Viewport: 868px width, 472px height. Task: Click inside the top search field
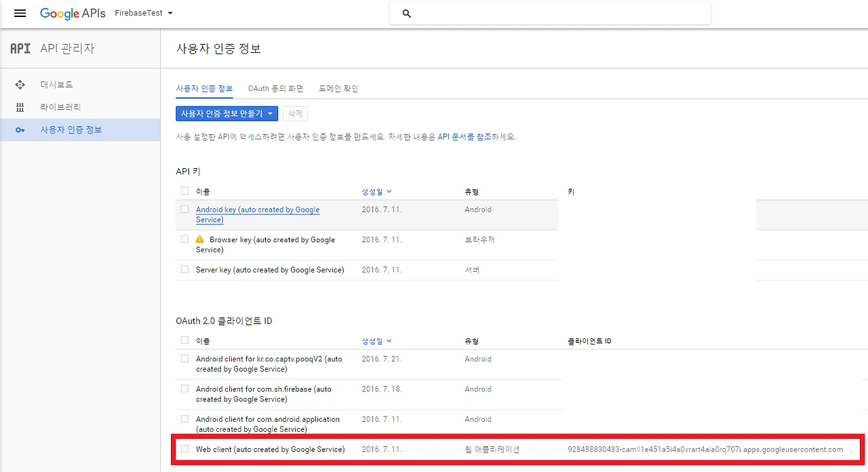click(549, 14)
